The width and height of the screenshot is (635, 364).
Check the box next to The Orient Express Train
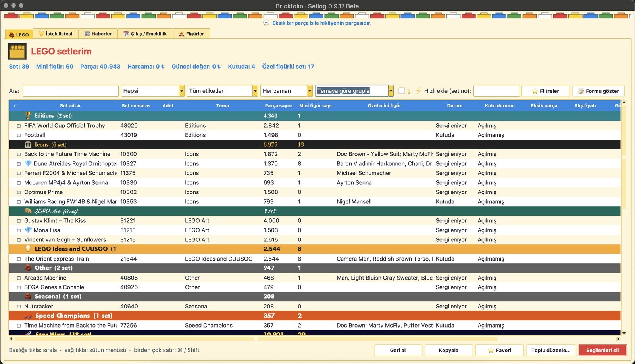click(19, 259)
